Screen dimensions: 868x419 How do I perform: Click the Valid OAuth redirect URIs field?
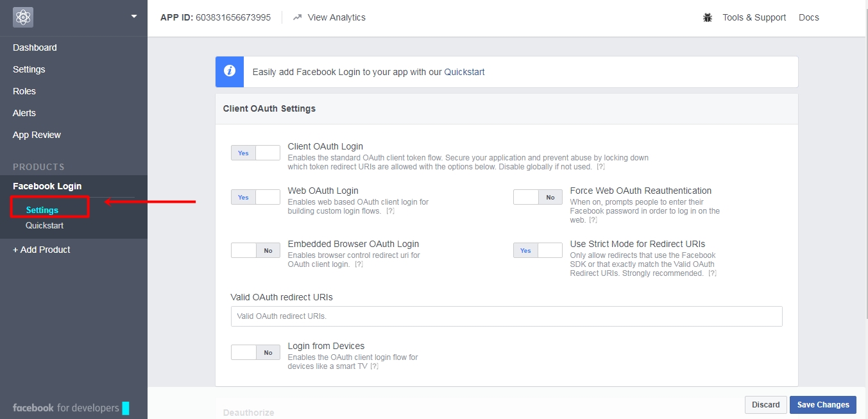506,316
